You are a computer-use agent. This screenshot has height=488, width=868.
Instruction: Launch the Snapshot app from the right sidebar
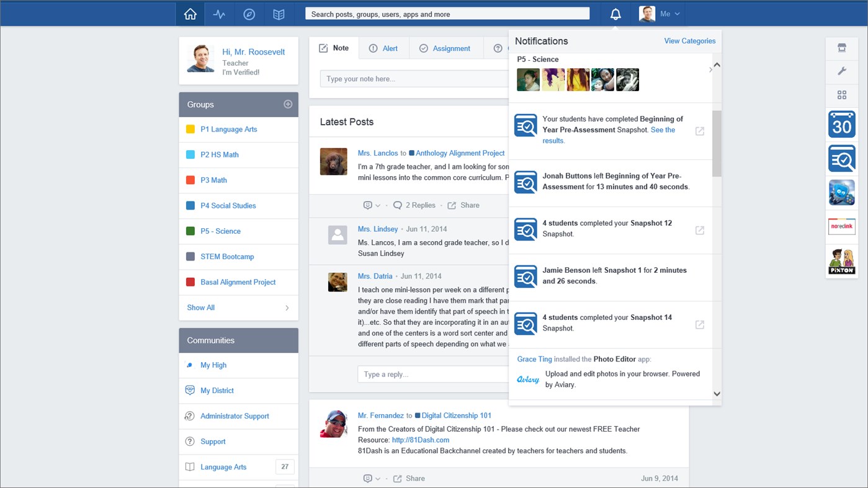(x=841, y=158)
